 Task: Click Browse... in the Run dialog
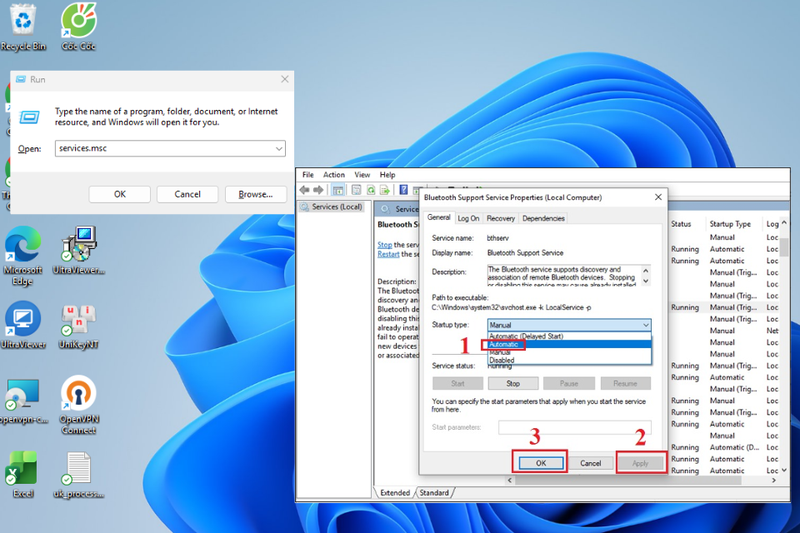255,194
